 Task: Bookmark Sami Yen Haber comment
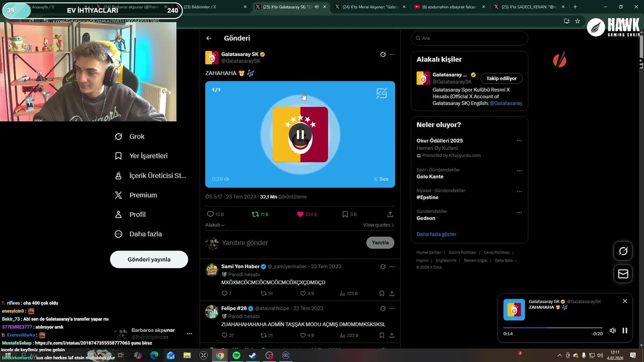click(382, 294)
